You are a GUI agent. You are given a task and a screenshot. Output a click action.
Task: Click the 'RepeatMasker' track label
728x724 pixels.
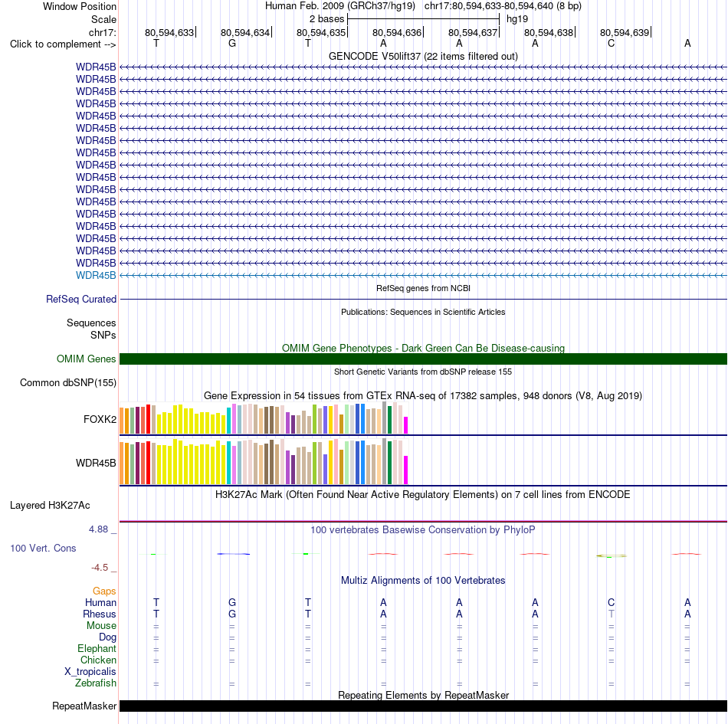coord(84,706)
